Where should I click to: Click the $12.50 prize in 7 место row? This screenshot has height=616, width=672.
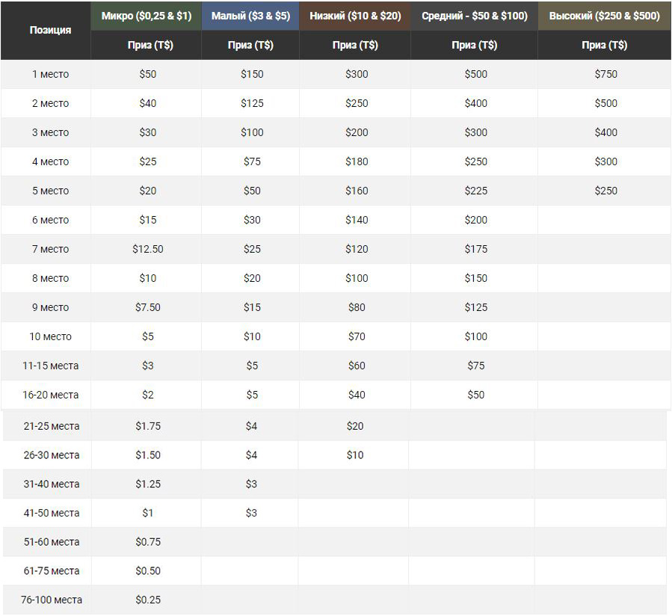(x=147, y=249)
